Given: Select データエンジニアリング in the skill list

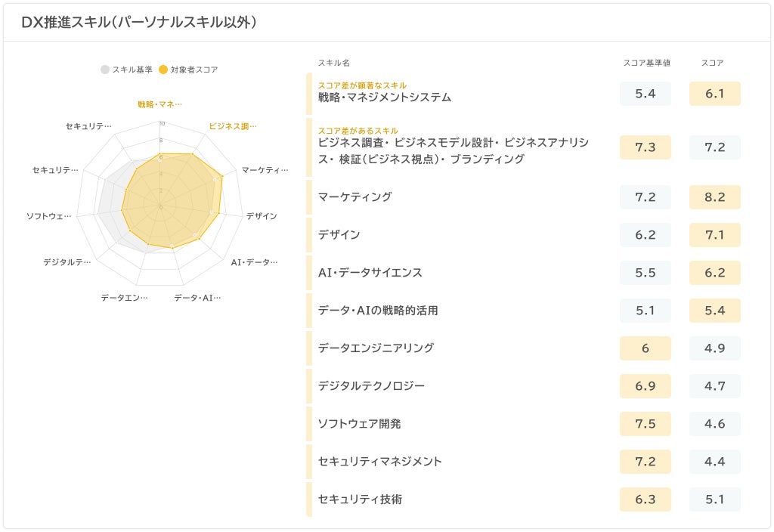Looking at the screenshot, I should tap(376, 348).
